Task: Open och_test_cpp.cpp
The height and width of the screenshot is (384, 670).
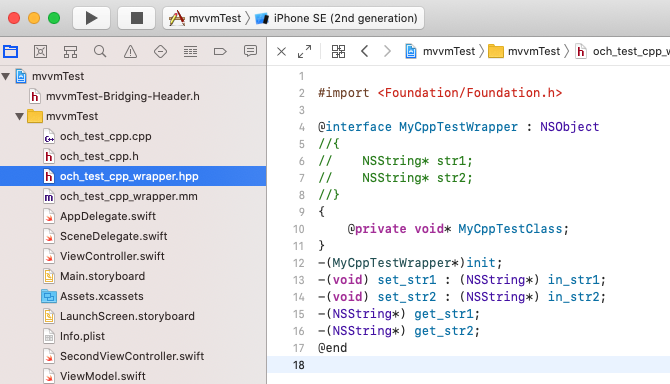Action: pos(133,136)
